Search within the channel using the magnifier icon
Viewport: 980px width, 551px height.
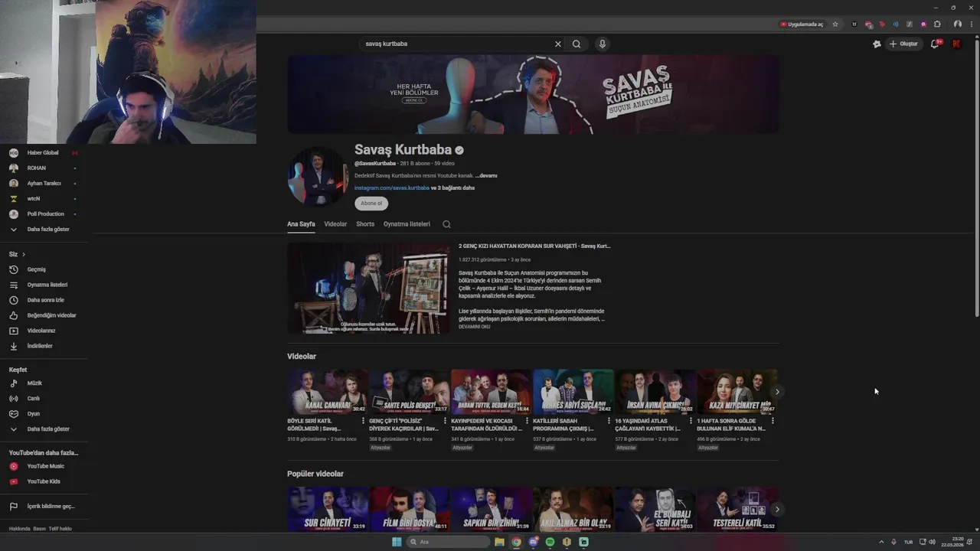tap(446, 224)
